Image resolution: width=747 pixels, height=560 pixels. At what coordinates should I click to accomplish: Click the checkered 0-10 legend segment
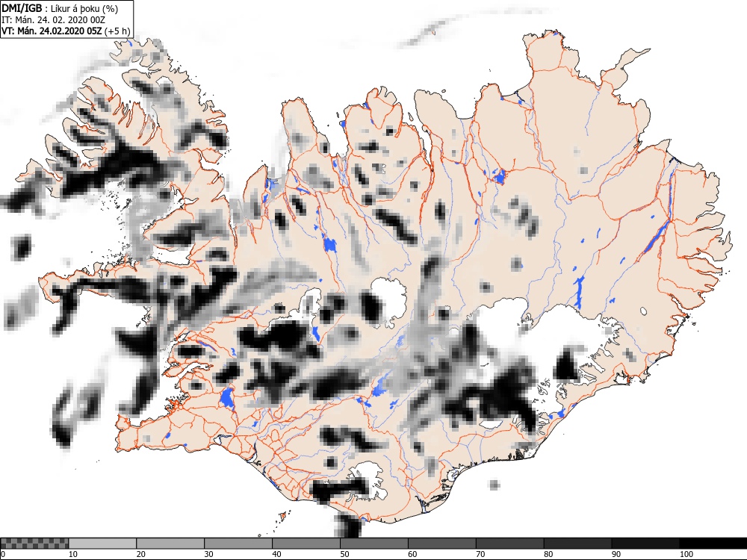tap(35, 544)
